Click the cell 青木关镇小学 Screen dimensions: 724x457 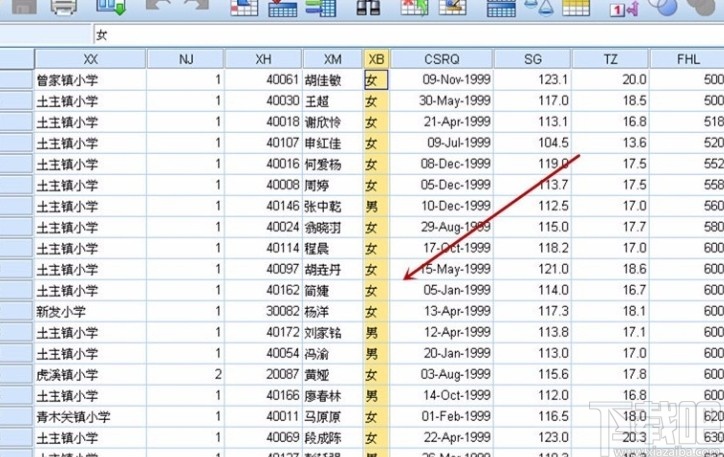pos(90,417)
